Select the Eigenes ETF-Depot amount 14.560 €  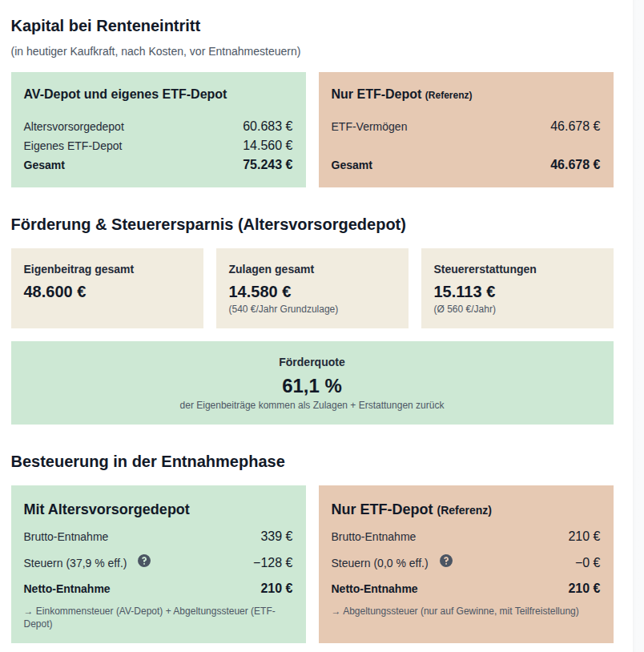point(268,146)
